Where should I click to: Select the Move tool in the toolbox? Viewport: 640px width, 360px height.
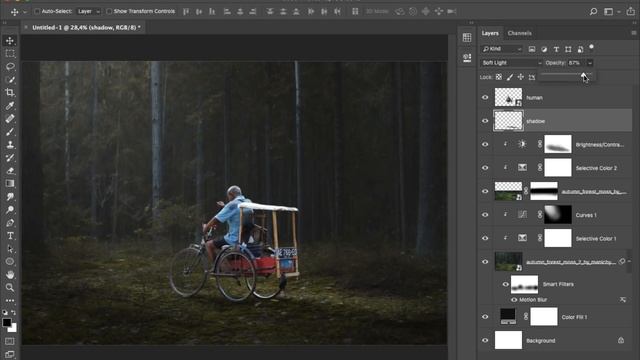point(10,40)
